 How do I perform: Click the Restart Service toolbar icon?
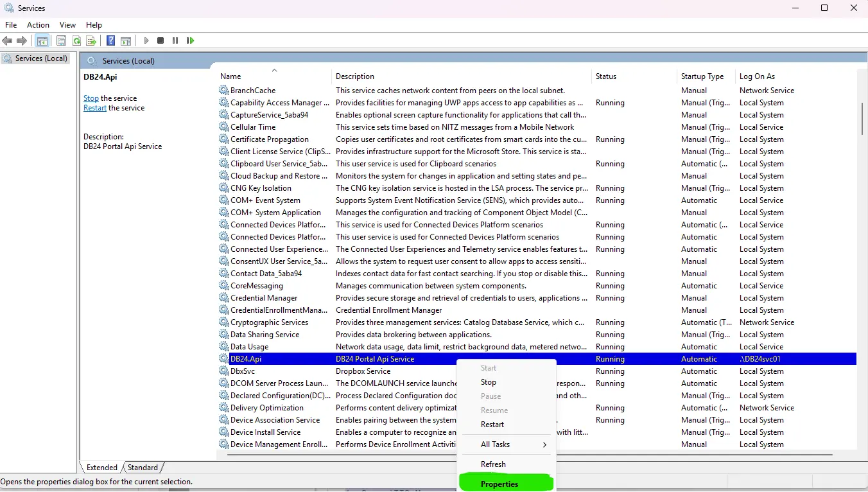190,40
